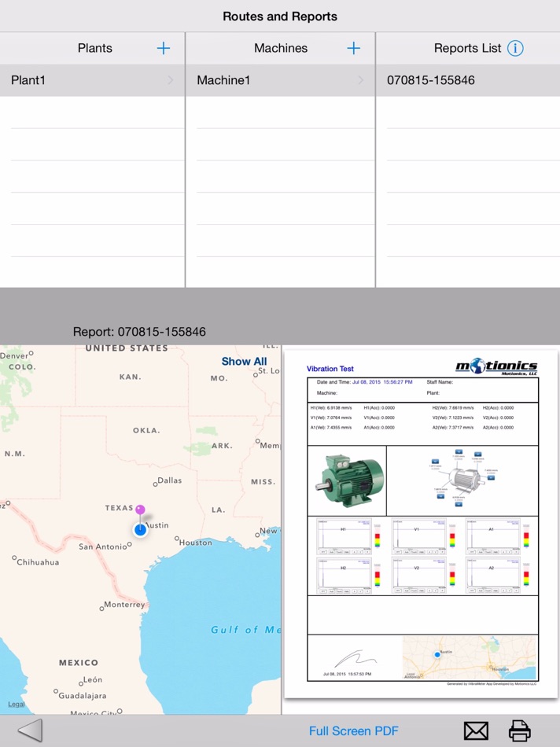This screenshot has width=560, height=747.
Task: Open report 070815-155846 in list
Action: click(x=468, y=80)
